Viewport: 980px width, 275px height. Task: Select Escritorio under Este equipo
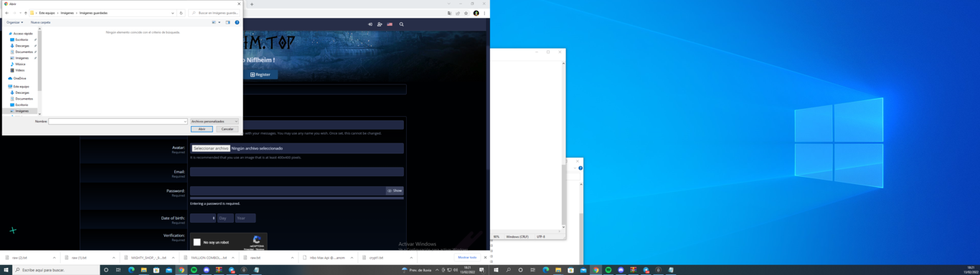click(x=22, y=105)
